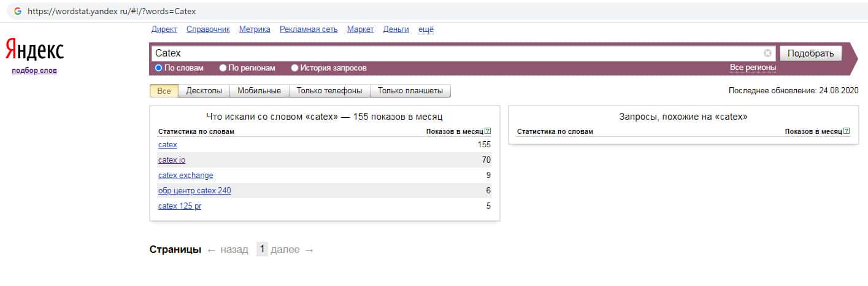Screen dimensions: 868x286
Task: Click the 'Подобрать' button
Action: click(x=810, y=53)
